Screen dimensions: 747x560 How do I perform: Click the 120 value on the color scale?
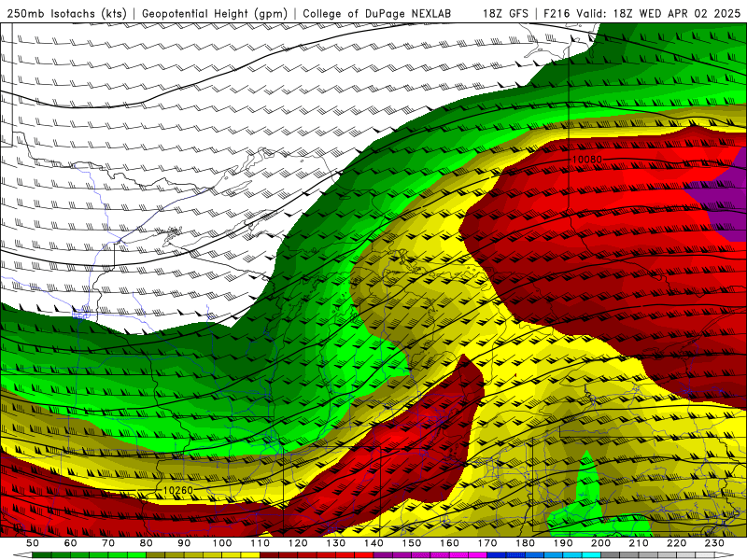(x=298, y=543)
